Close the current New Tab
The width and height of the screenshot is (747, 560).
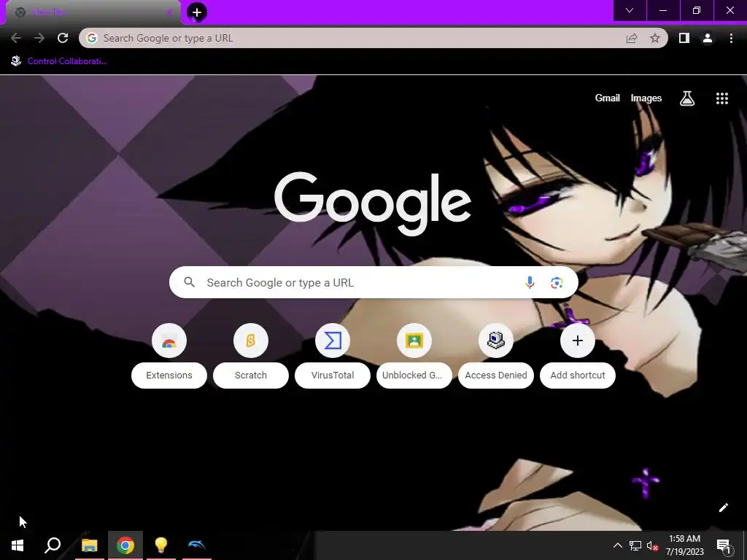tap(169, 12)
